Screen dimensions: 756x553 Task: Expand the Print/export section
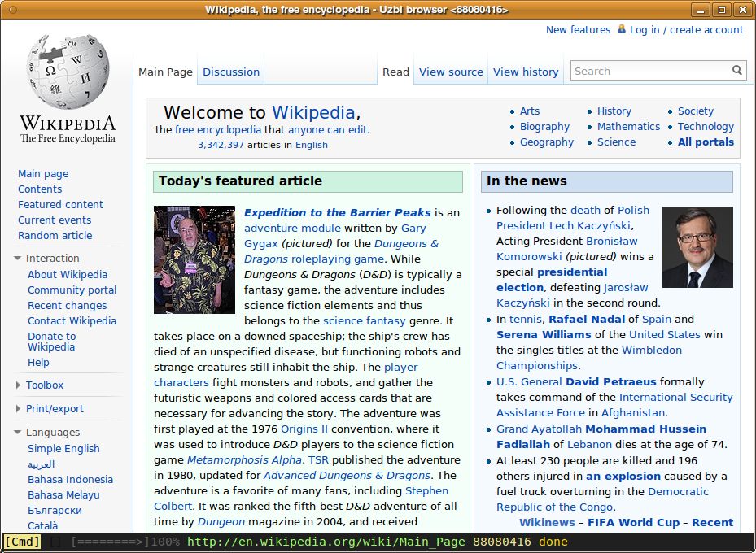(19, 408)
